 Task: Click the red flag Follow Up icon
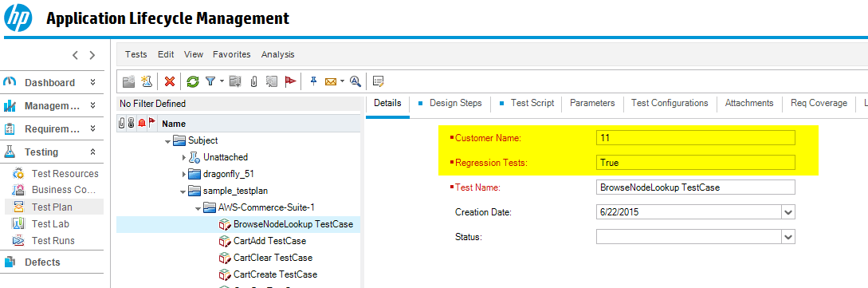pos(290,81)
